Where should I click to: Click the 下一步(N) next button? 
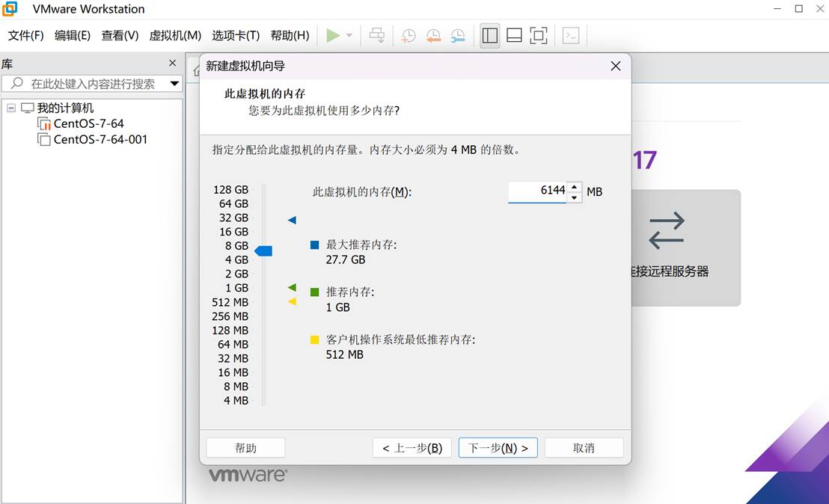pyautogui.click(x=498, y=448)
